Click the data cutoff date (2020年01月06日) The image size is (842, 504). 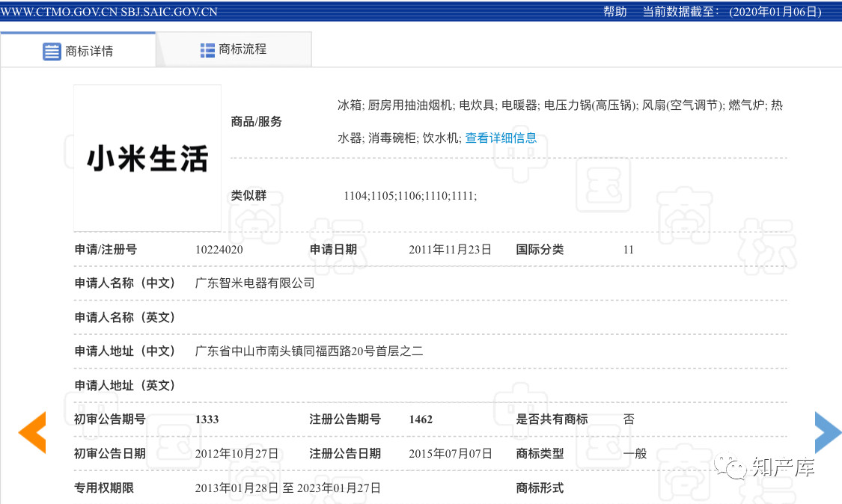[775, 11]
